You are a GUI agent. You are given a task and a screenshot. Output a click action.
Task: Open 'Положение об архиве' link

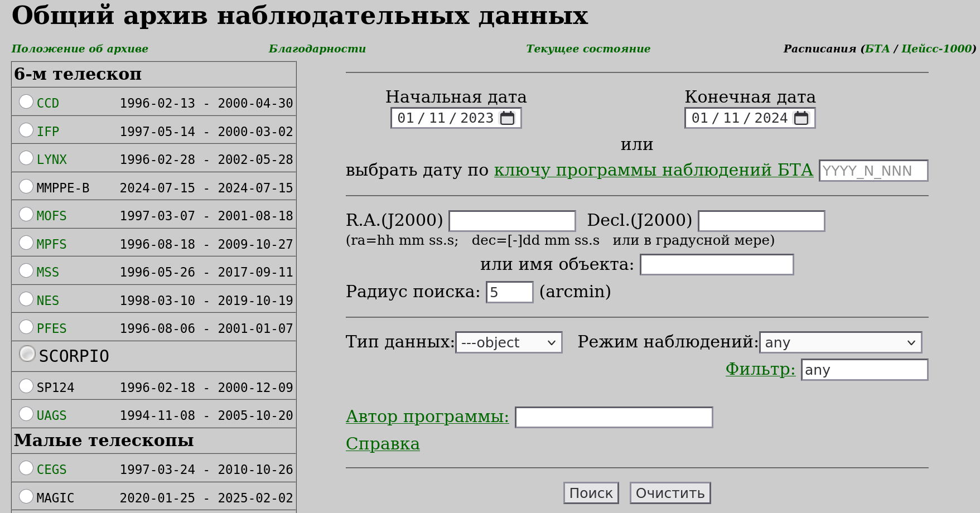(x=80, y=49)
